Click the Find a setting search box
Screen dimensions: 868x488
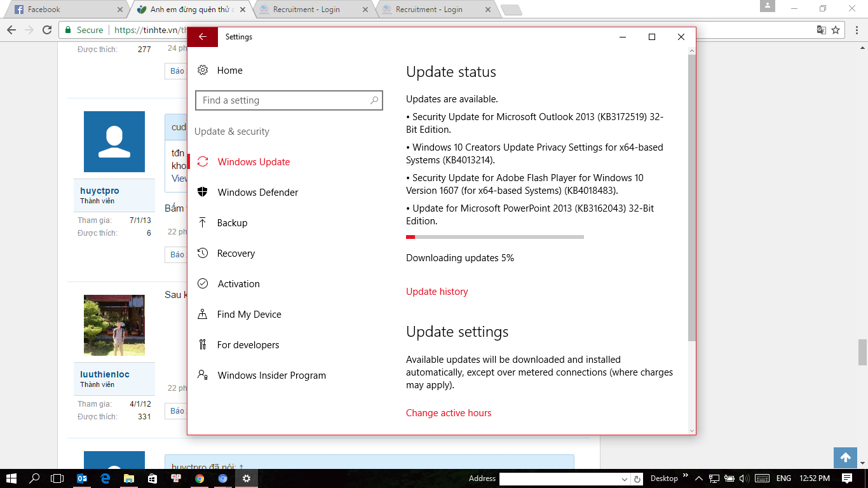(x=289, y=100)
